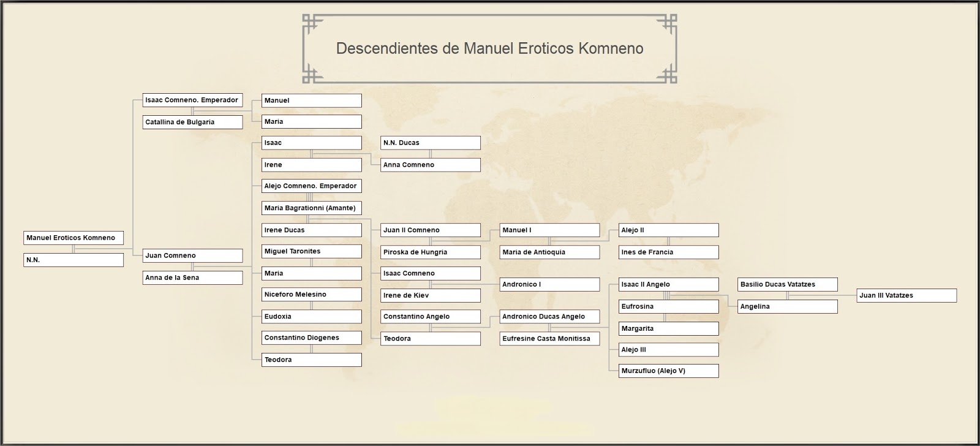This screenshot has width=980, height=446.
Task: Click the N.N. Ducas box
Action: [431, 143]
